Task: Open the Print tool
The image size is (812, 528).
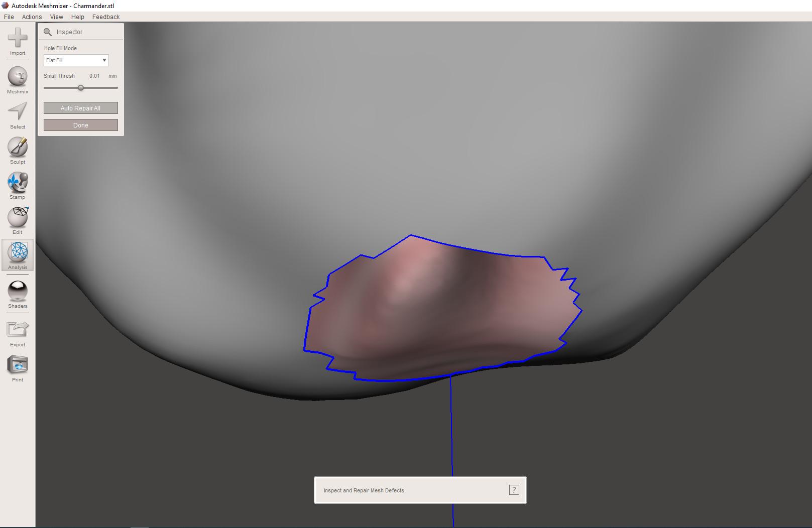Action: (x=18, y=368)
